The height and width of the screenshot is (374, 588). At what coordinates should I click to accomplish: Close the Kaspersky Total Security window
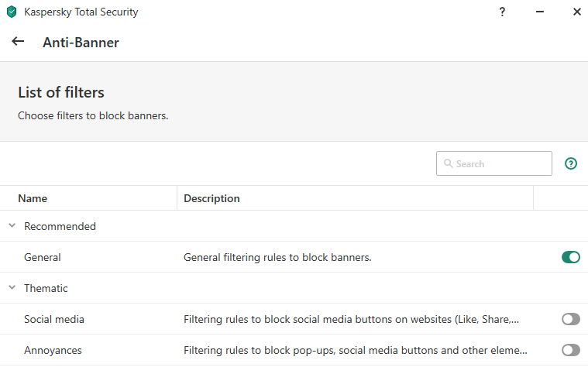[x=577, y=12]
